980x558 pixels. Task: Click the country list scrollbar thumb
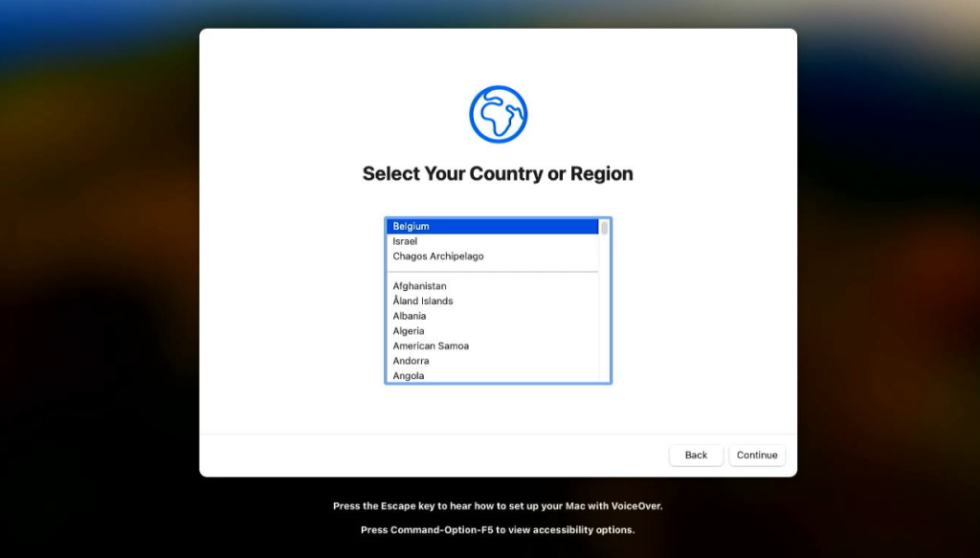tap(605, 228)
